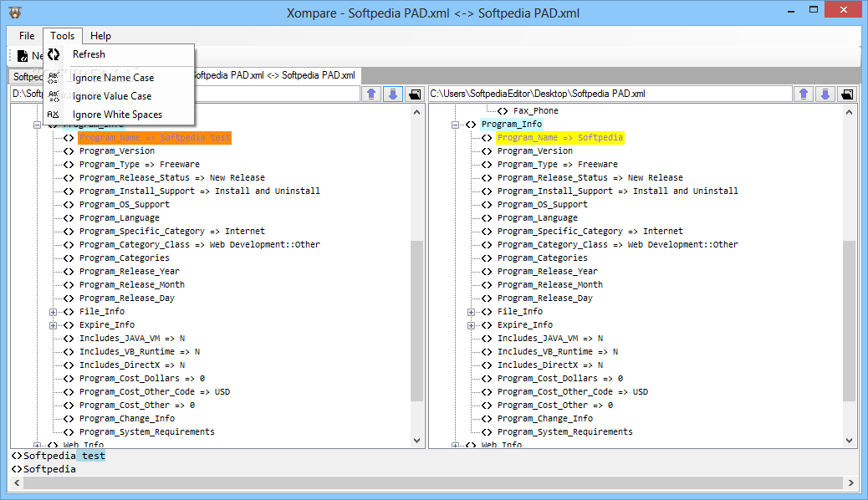The width and height of the screenshot is (868, 500).
Task: Collapse Program_Info node in right pane
Action: [x=455, y=125]
